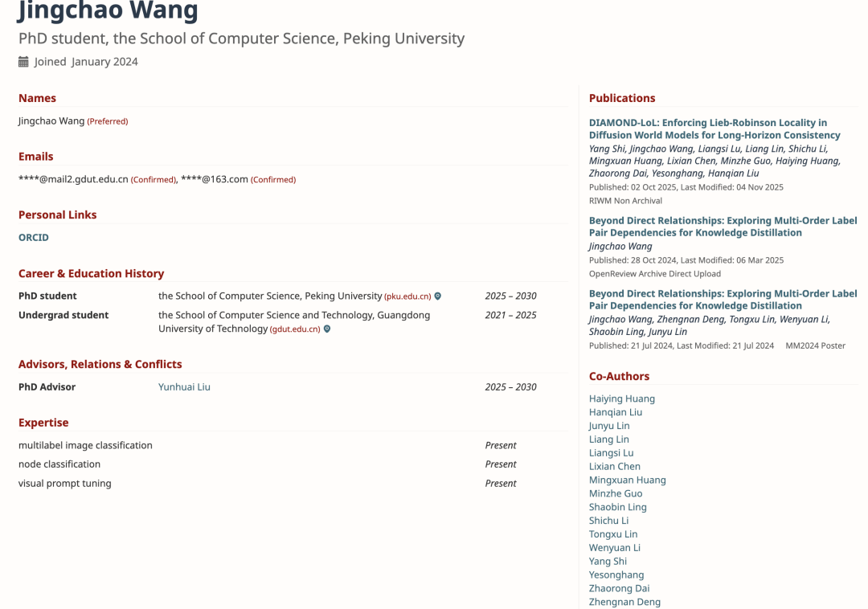Click the "multilabel image classification" expertise entry

coord(85,445)
